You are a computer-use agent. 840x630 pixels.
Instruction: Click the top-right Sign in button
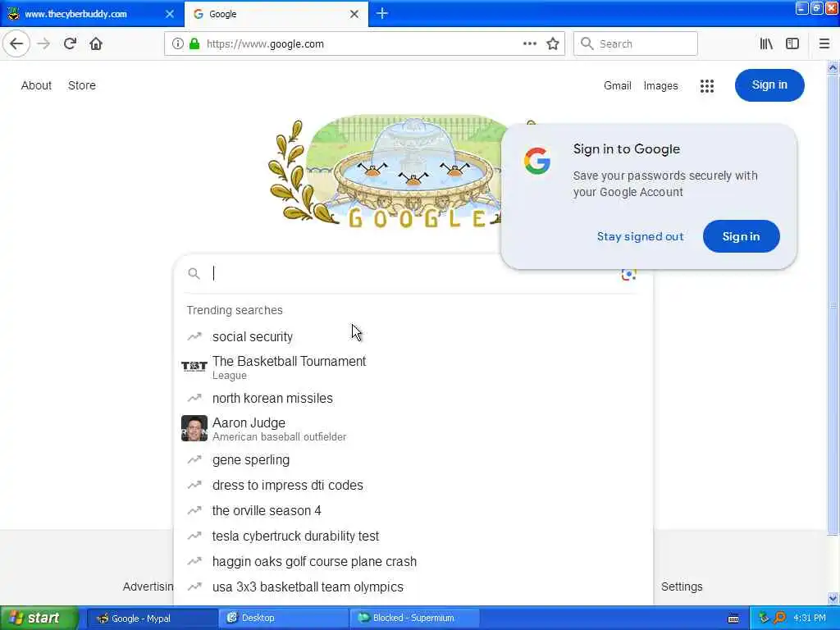click(x=769, y=85)
